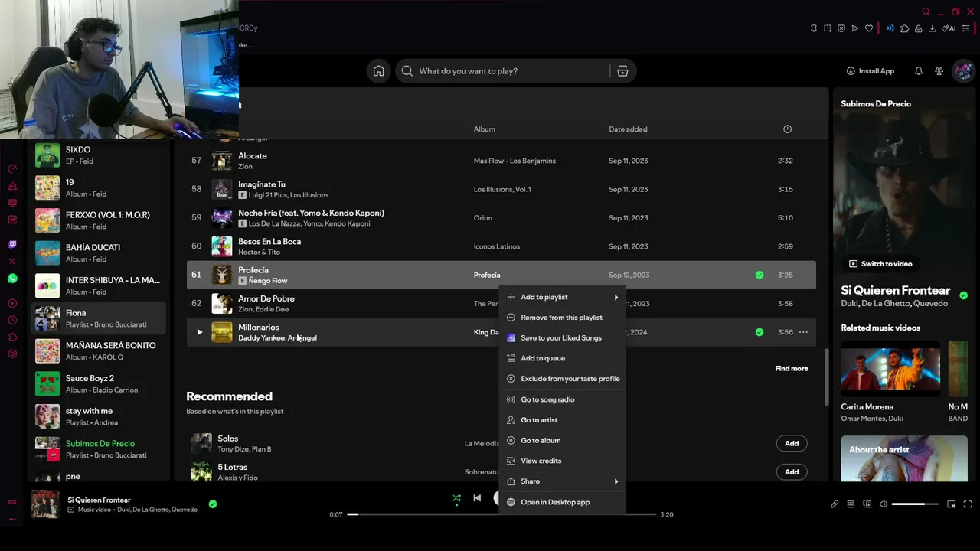Screen dimensions: 980x551
Task: Open BAHÍA DUCATI album in library
Action: click(x=100, y=253)
